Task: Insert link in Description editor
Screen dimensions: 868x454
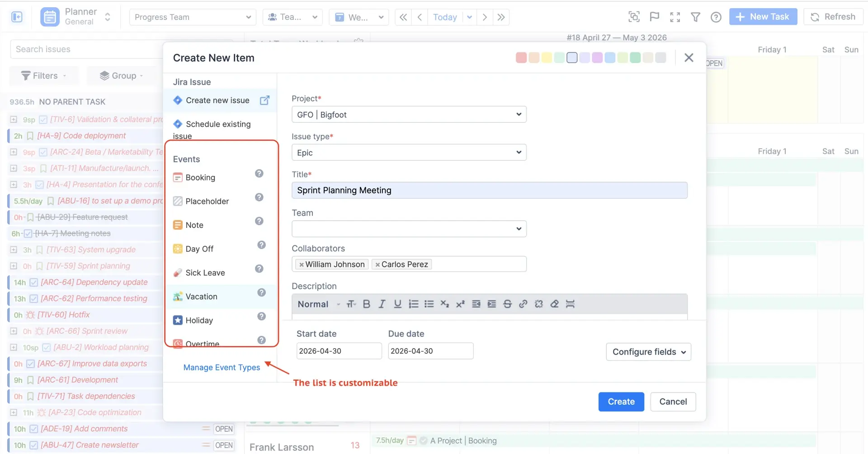Action: click(x=523, y=304)
